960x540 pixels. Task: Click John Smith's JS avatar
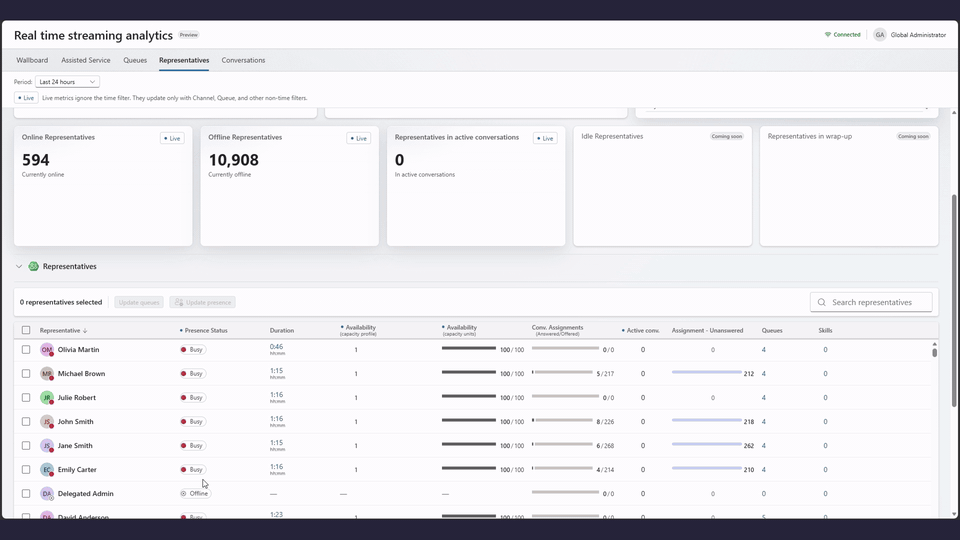pyautogui.click(x=47, y=421)
